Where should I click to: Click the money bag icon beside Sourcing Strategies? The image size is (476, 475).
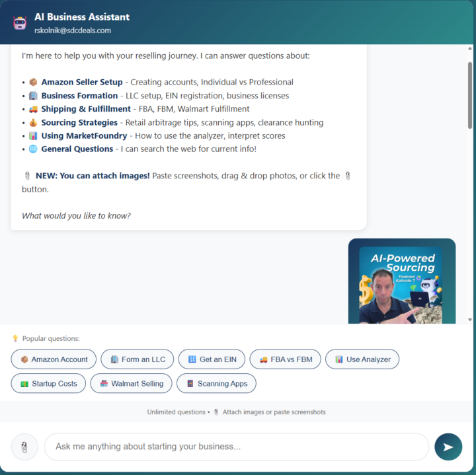pos(33,122)
